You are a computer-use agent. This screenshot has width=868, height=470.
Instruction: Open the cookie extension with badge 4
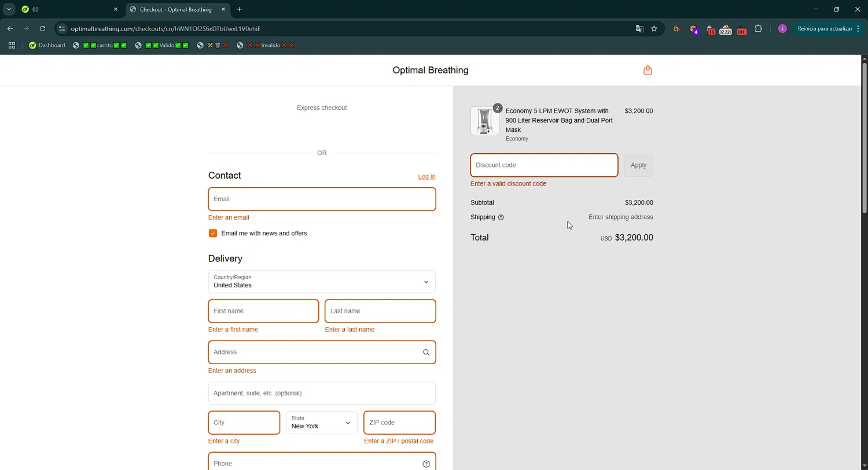pyautogui.click(x=693, y=29)
